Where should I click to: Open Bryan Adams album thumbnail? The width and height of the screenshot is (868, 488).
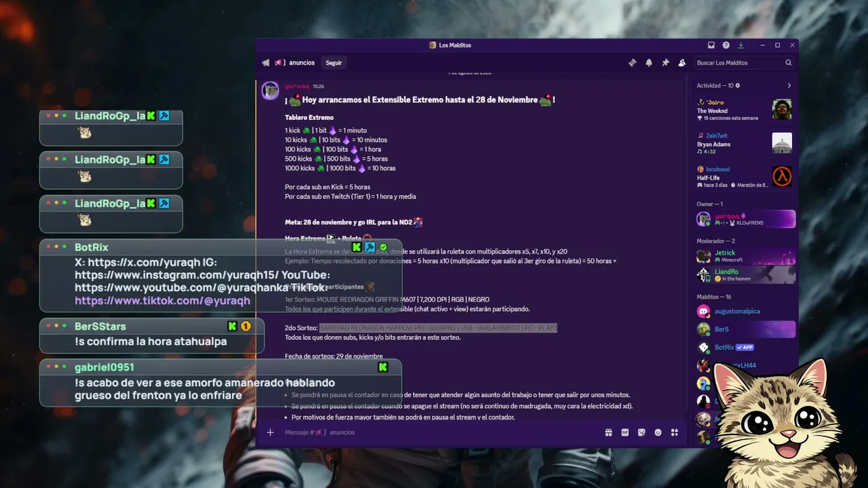pos(782,143)
